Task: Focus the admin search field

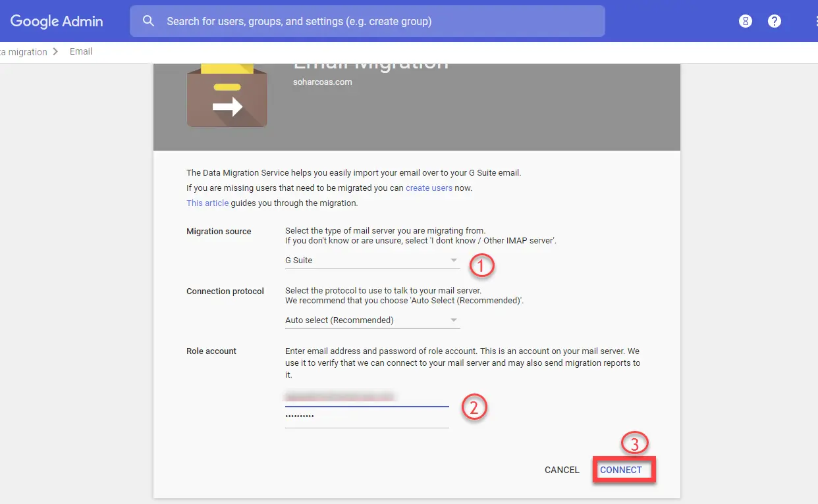Action: click(368, 21)
